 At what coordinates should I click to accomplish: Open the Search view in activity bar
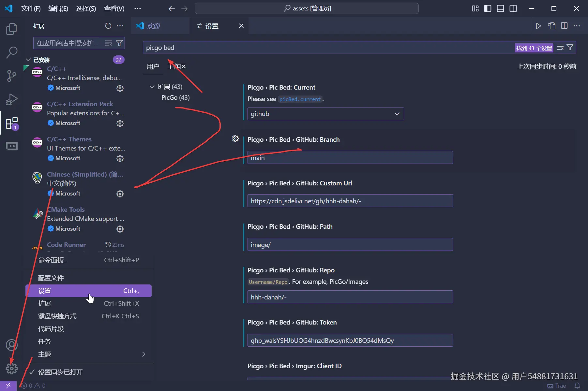tap(12, 52)
